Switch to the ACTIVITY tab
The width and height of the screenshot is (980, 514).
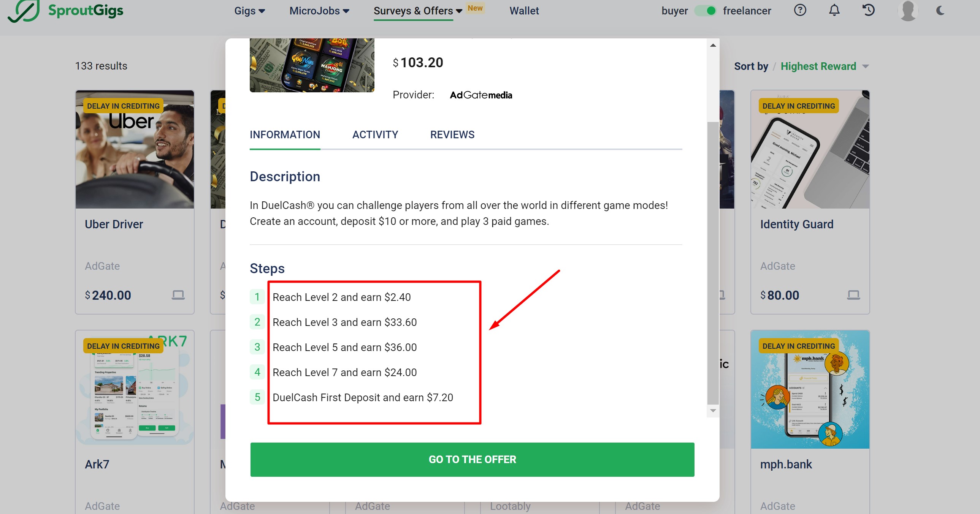click(x=375, y=134)
